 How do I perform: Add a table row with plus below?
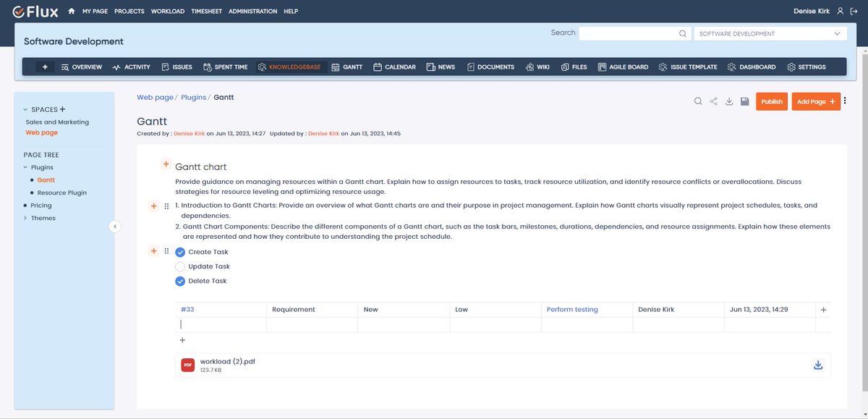coord(182,339)
